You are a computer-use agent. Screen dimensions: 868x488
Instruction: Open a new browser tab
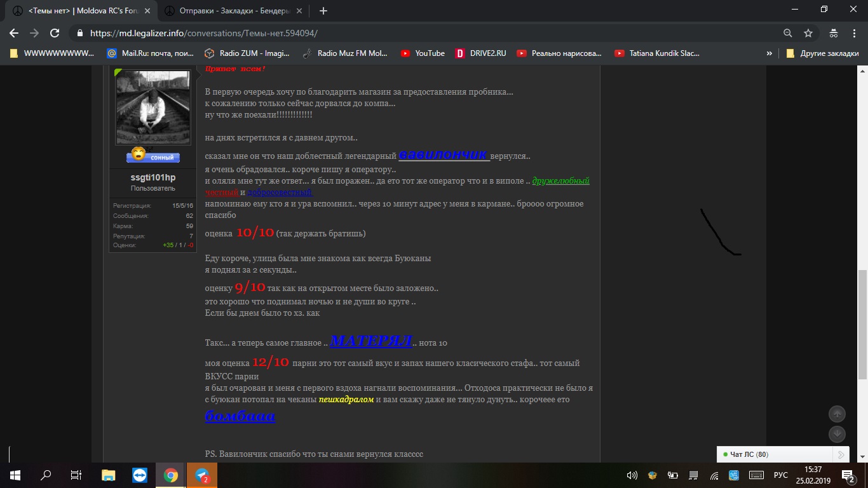[323, 11]
